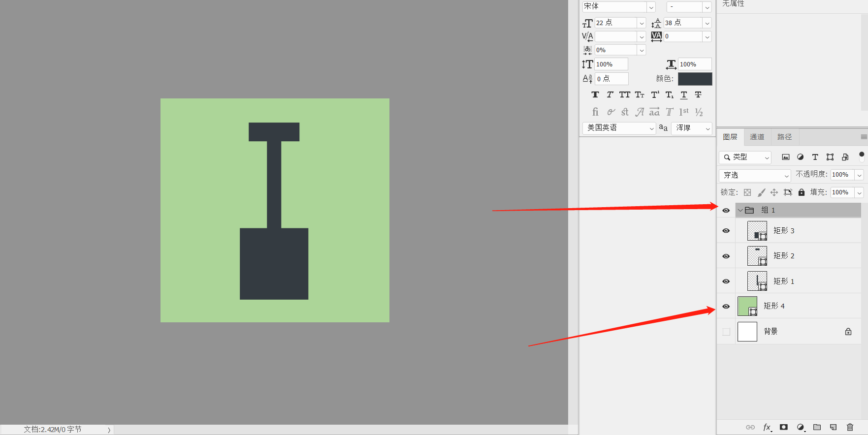Apply faux italic text style

pos(610,94)
